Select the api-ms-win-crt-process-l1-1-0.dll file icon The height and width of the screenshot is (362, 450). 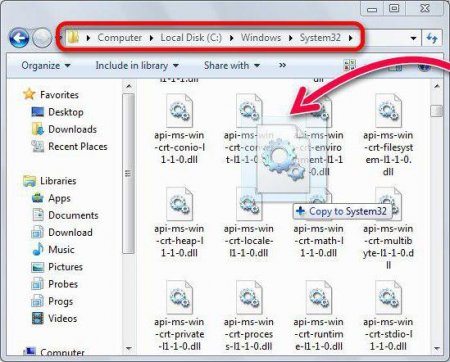click(249, 297)
